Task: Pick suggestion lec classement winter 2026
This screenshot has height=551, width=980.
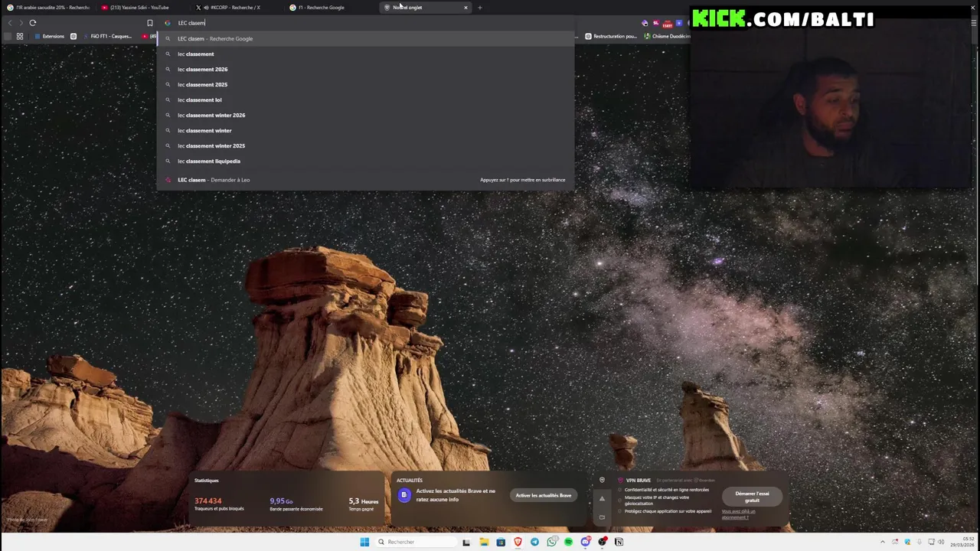Action: [x=365, y=115]
